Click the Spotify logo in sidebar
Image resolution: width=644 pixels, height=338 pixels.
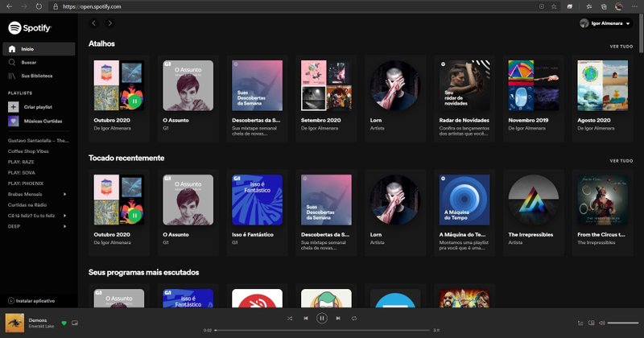point(30,28)
